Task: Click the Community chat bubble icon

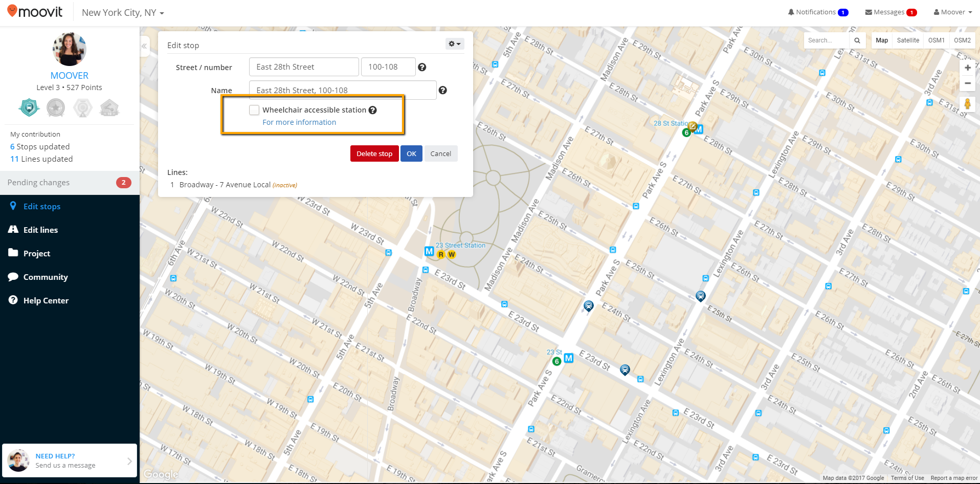Action: tap(13, 277)
